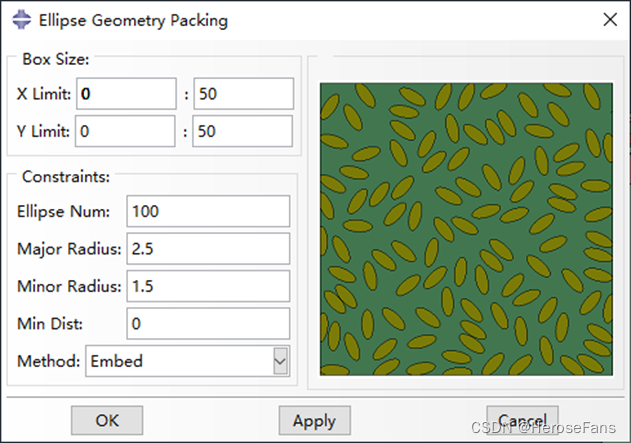Click the X Limit maximum field
The height and width of the screenshot is (443, 631).
(243, 94)
